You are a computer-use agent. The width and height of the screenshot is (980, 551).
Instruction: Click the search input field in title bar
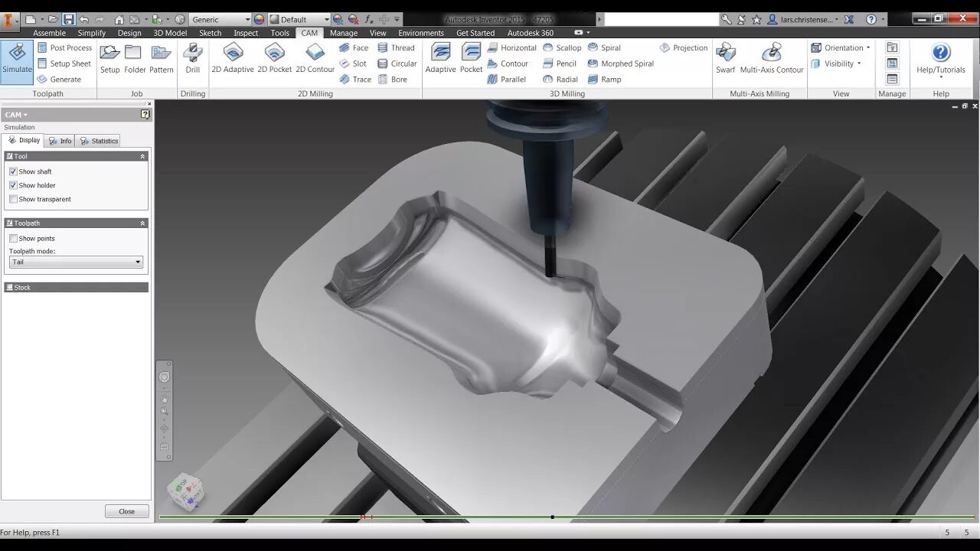coord(661,19)
